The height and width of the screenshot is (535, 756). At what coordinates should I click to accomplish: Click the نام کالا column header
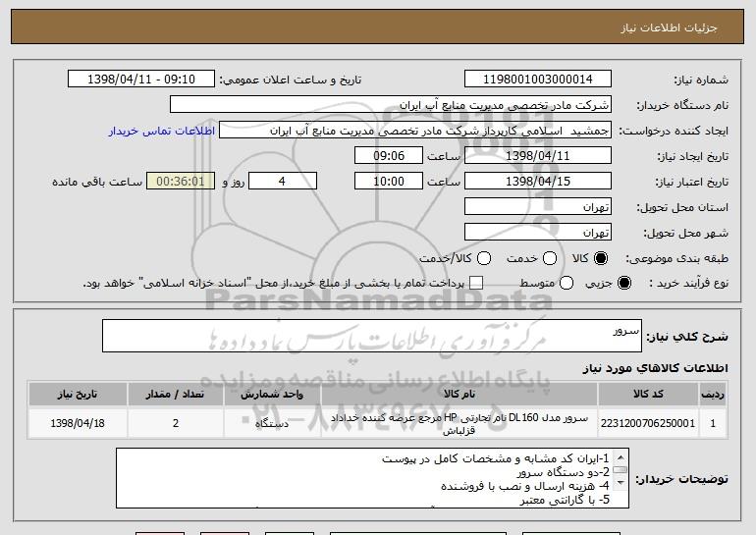[x=459, y=395]
